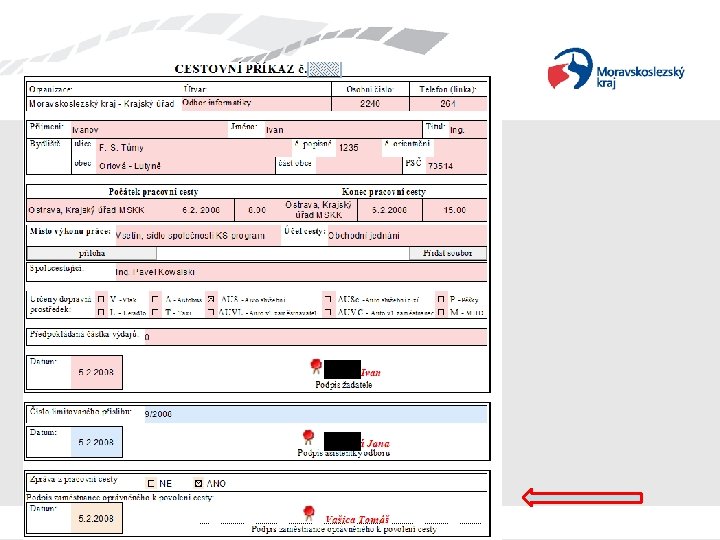The image size is (720, 540).
Task: Click the empty č. orientační field
Action: pyautogui.click(x=460, y=148)
